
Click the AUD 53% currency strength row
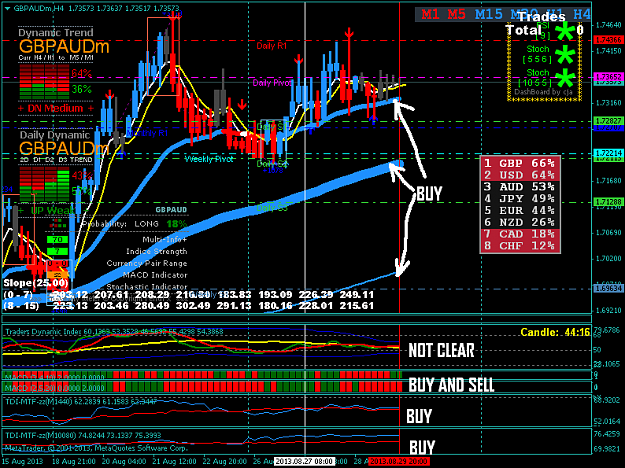520,187
